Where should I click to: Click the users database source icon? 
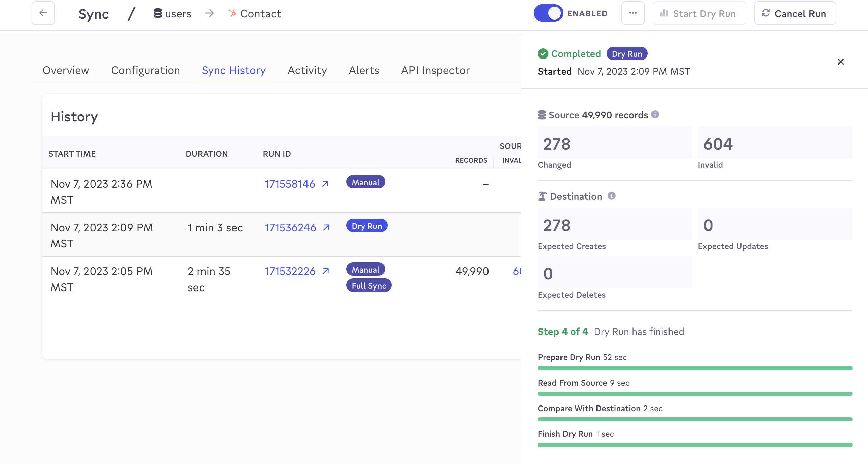pyautogui.click(x=157, y=13)
